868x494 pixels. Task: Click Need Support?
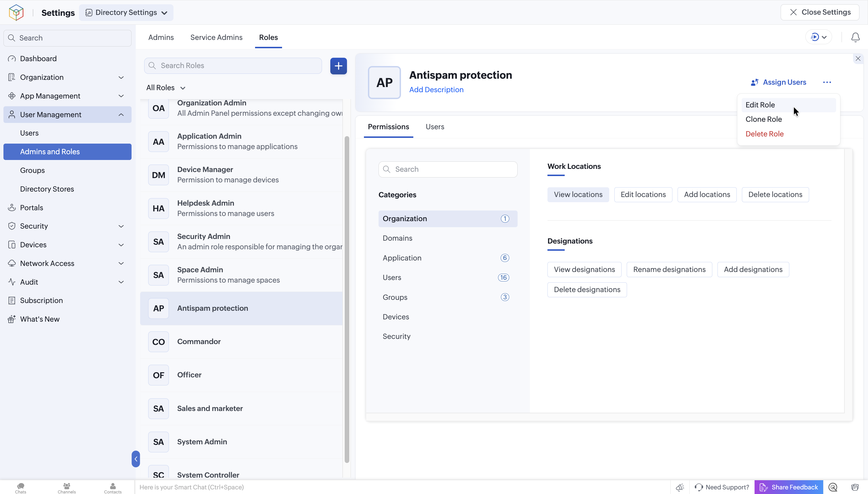[722, 487]
